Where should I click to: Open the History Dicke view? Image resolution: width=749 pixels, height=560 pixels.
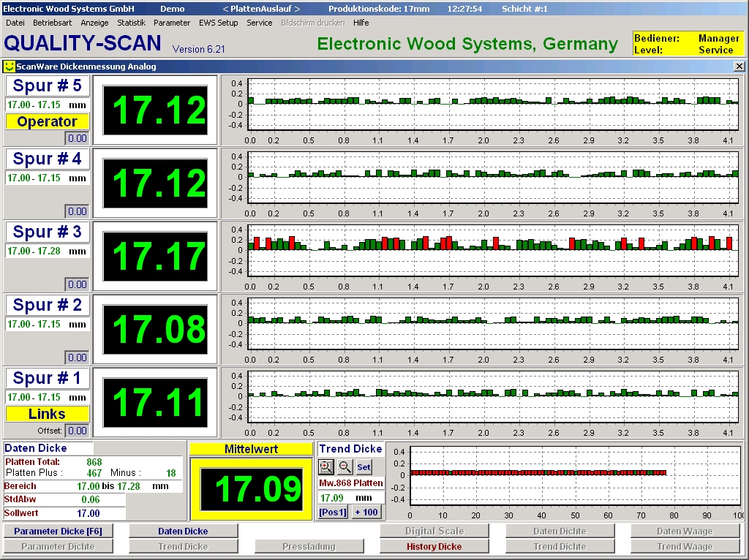[x=434, y=546]
